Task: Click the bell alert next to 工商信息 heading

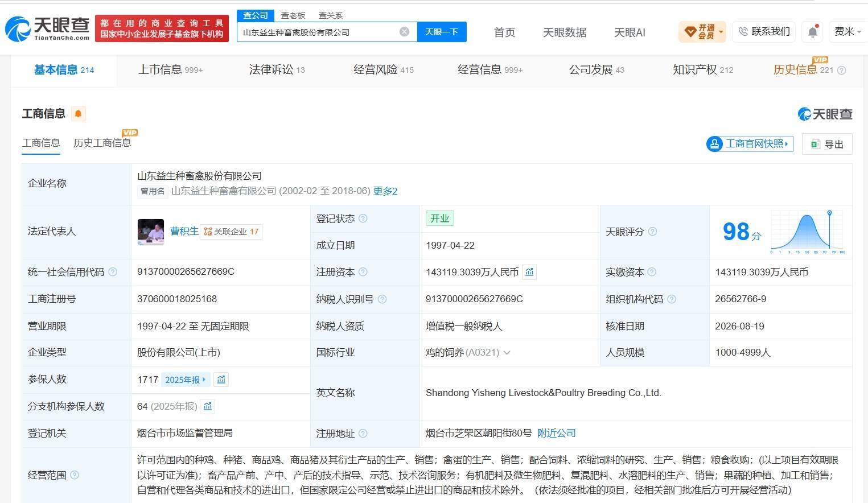Action: (x=78, y=114)
